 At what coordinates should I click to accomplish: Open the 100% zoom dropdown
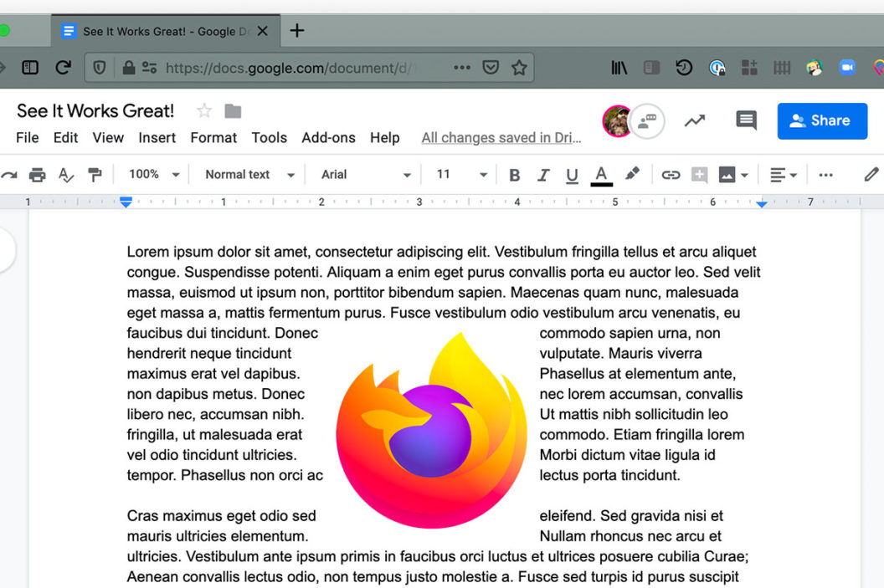click(153, 175)
